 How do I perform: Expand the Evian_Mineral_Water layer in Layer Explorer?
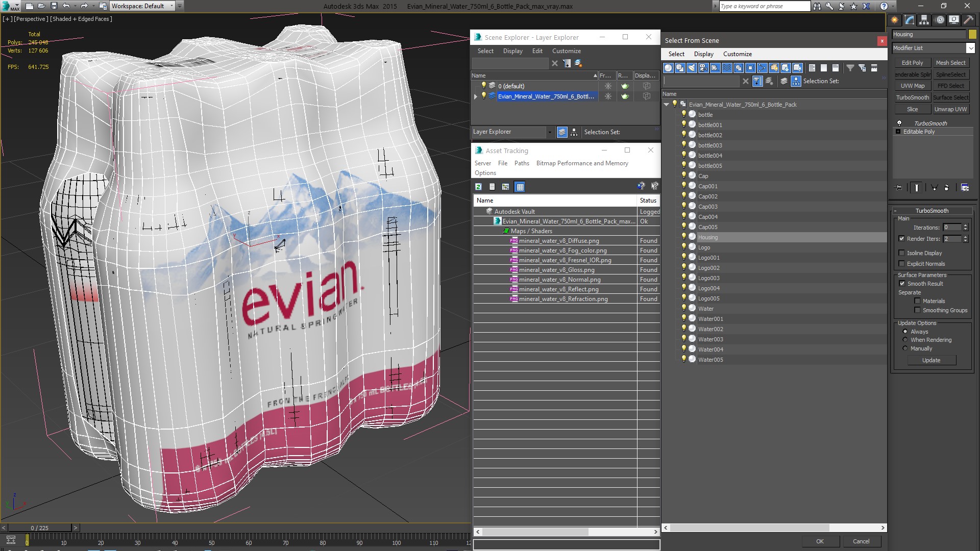pos(476,96)
